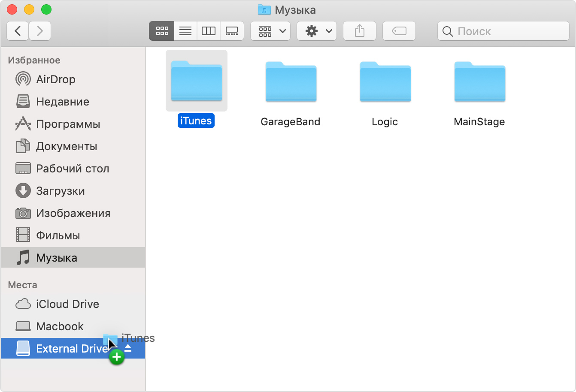Viewport: 576px width, 392px height.
Task: Open iCloud Drive by its sidebar label
Action: click(68, 304)
